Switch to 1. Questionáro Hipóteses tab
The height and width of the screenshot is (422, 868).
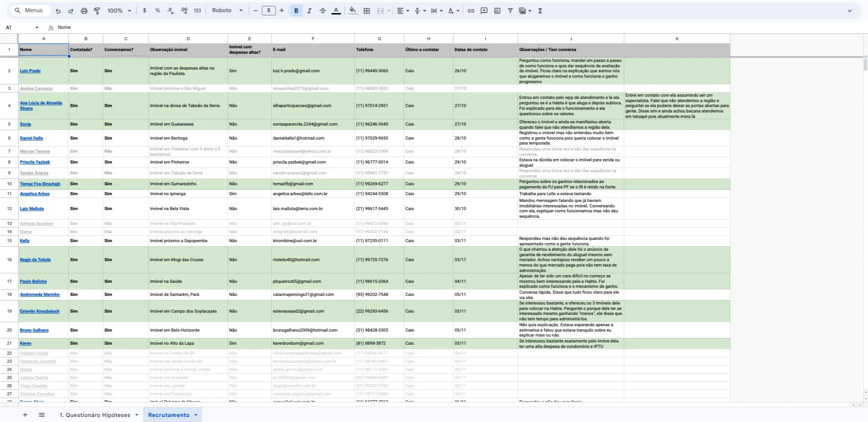click(x=95, y=415)
